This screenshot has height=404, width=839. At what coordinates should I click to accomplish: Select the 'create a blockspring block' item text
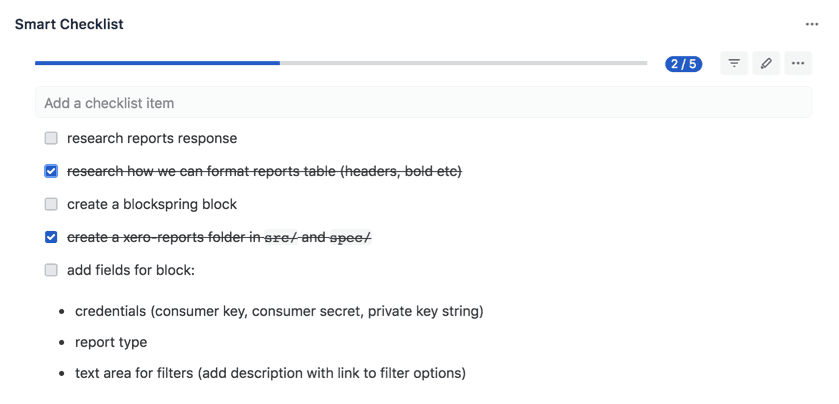pyautogui.click(x=152, y=204)
